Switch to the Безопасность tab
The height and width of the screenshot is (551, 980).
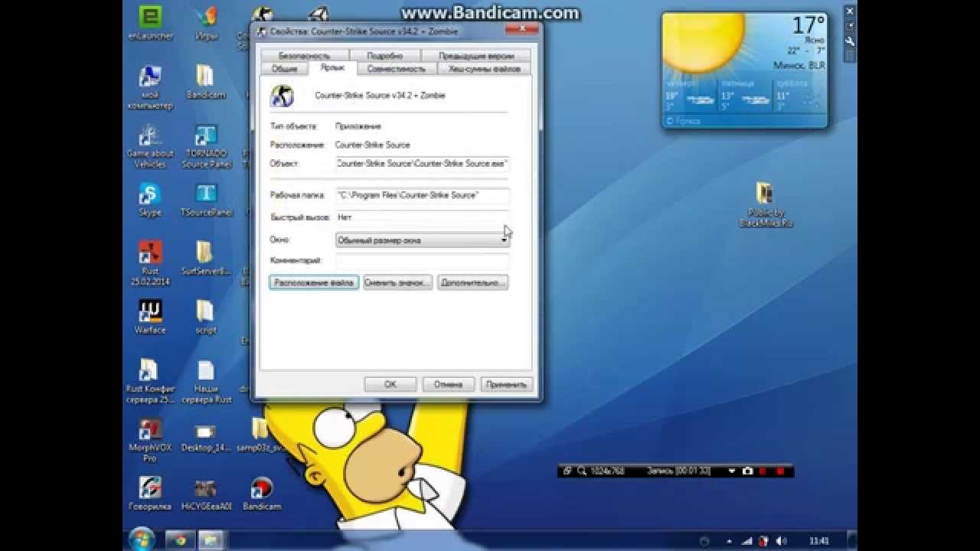pyautogui.click(x=304, y=56)
